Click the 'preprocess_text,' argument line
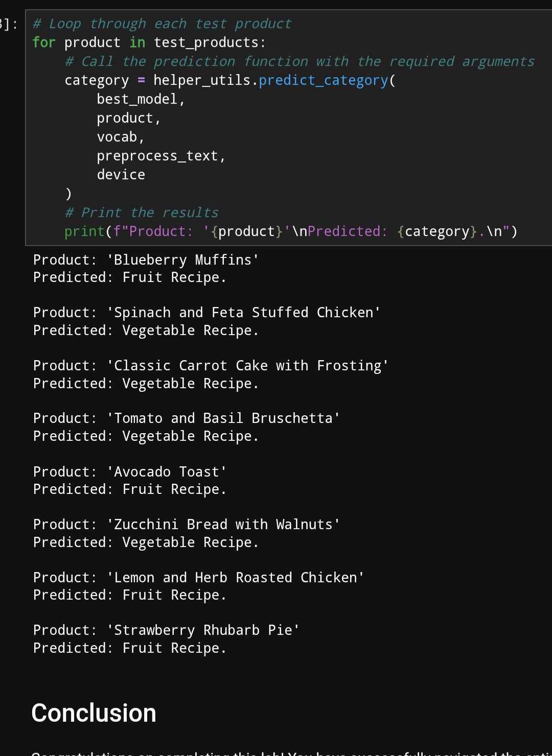This screenshot has height=756, width=552. click(161, 156)
